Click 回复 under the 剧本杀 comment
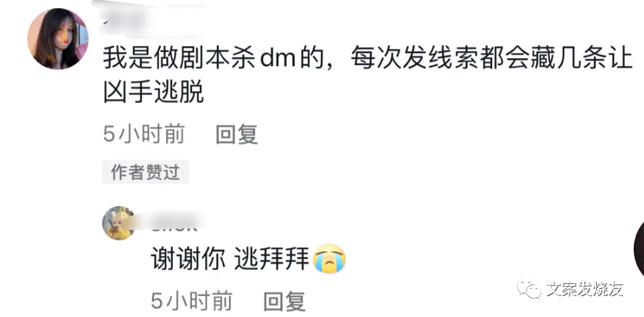644x317 pixels. 237,135
